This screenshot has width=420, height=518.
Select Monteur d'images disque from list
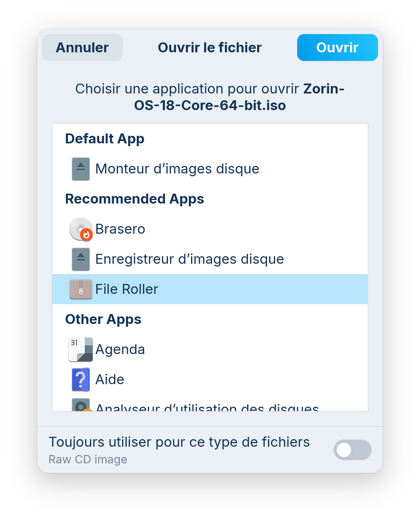pyautogui.click(x=177, y=169)
